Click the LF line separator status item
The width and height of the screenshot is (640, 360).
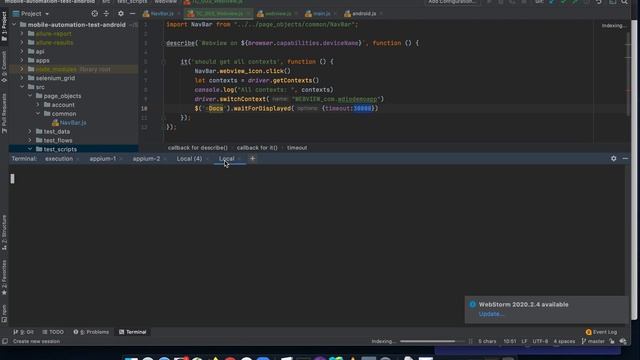pos(524,341)
